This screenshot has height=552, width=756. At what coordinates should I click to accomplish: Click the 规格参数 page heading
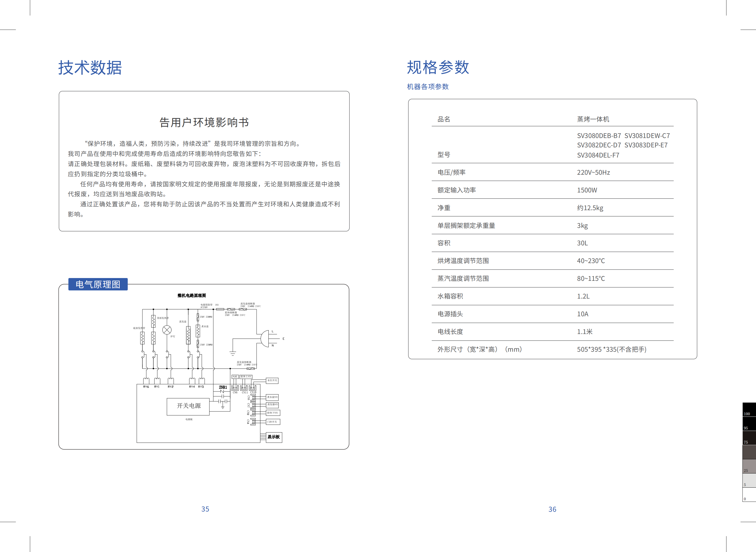438,68
